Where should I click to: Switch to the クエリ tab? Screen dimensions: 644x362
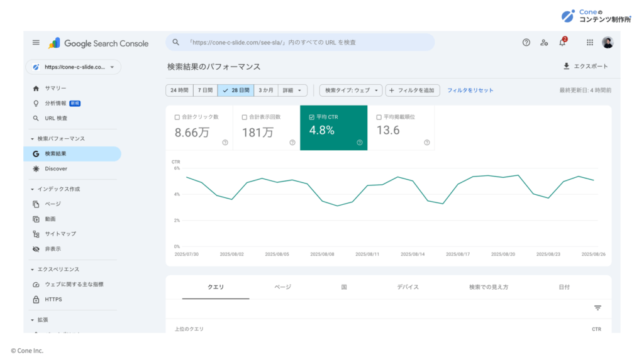click(x=216, y=287)
